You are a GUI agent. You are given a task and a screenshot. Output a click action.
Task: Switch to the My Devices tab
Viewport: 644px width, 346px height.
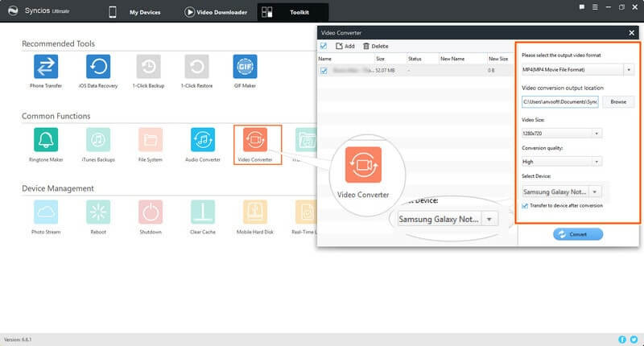tap(135, 12)
